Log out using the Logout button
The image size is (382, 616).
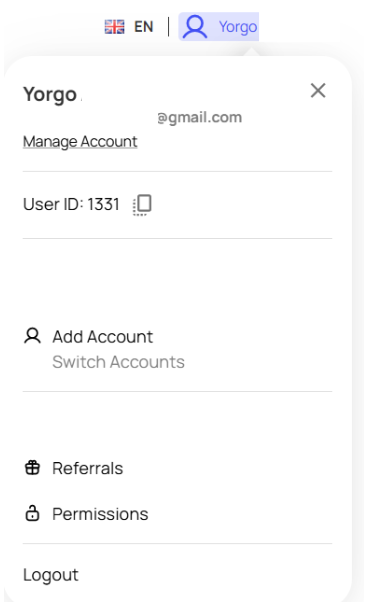pyautogui.click(x=51, y=575)
